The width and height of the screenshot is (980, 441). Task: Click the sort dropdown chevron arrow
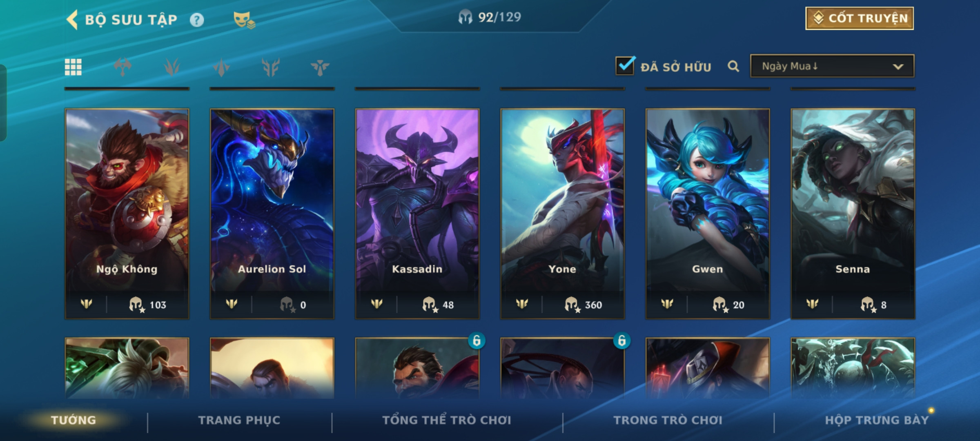point(898,67)
